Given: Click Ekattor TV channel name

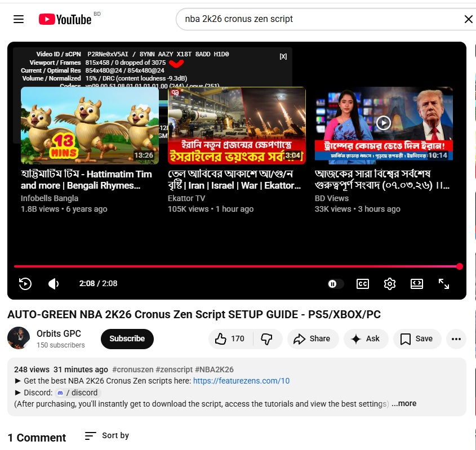Looking at the screenshot, I should point(186,198).
